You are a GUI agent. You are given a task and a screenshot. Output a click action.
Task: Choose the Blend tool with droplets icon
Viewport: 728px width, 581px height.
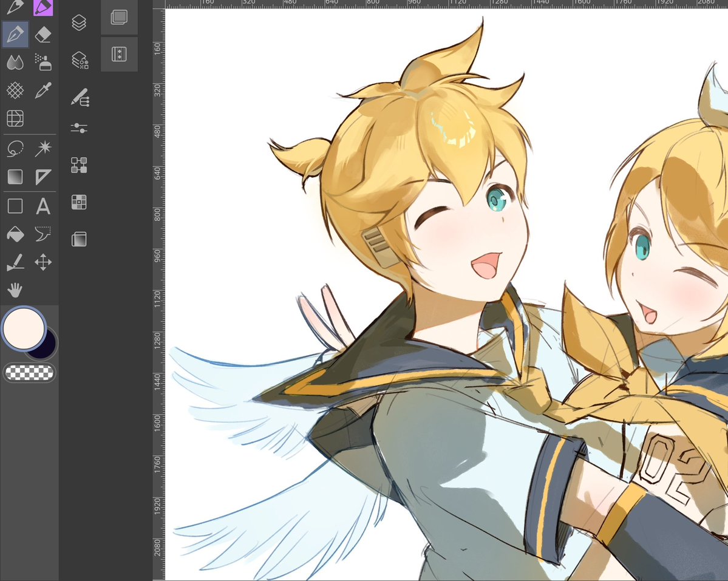tap(15, 62)
